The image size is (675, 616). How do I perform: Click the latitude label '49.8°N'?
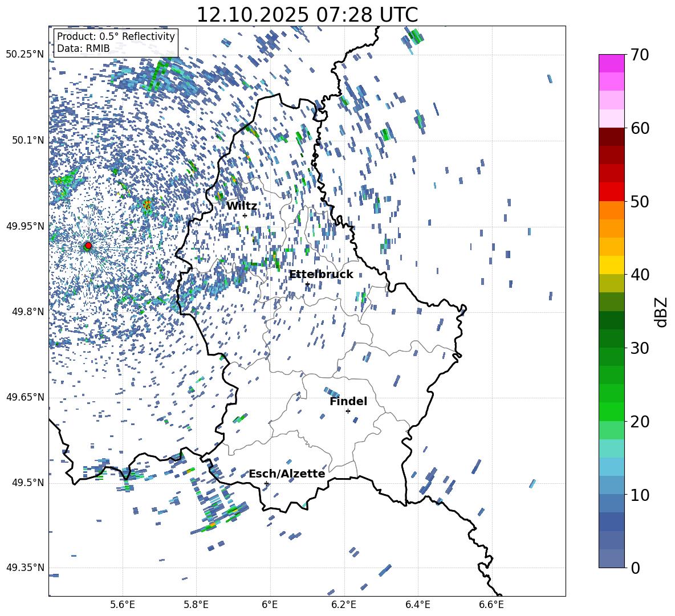(x=27, y=312)
